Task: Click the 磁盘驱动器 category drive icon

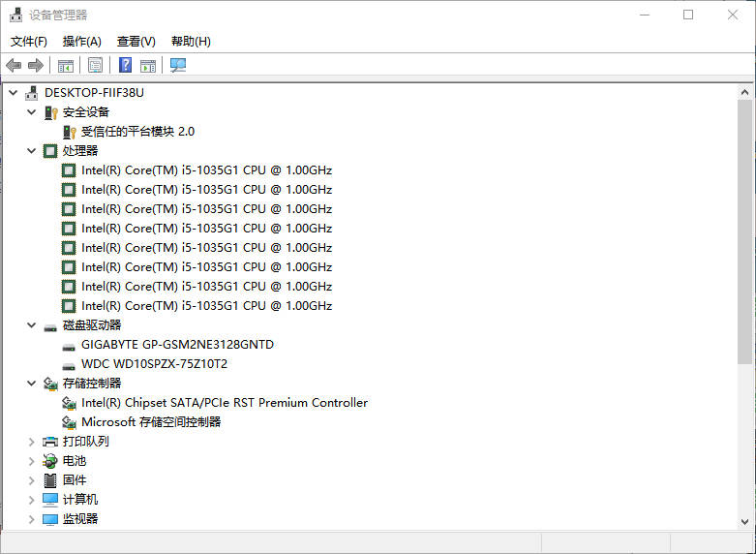Action: pyautogui.click(x=50, y=327)
